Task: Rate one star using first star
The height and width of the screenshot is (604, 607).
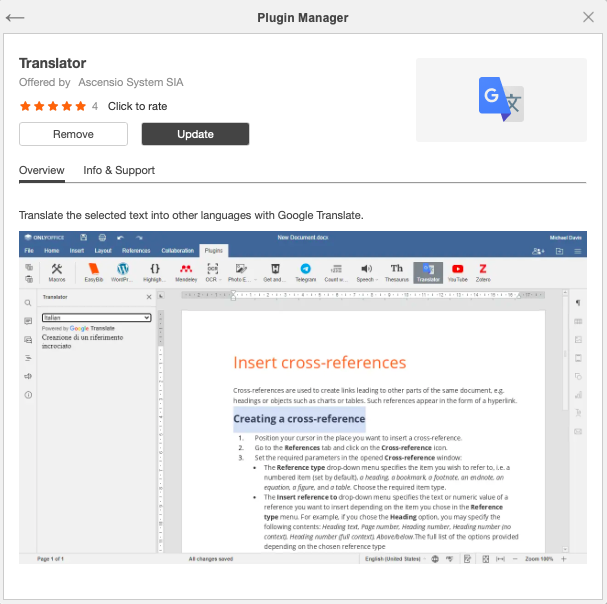Action: (x=25, y=106)
